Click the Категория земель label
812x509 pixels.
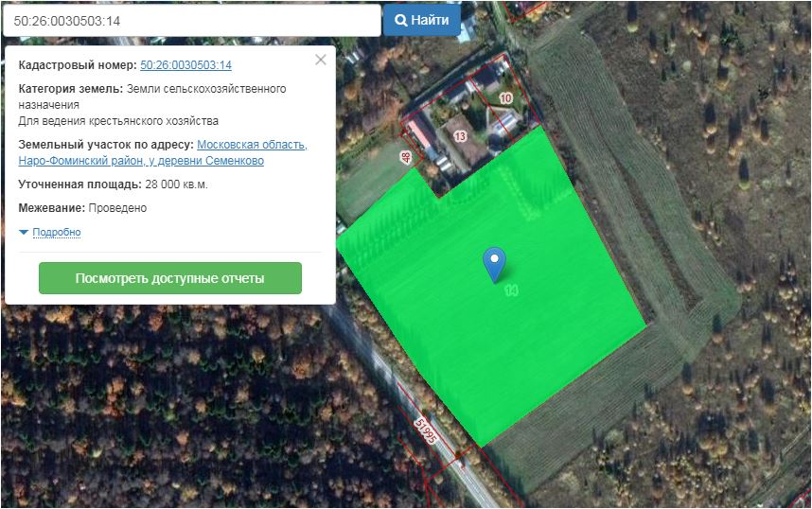(x=70, y=89)
